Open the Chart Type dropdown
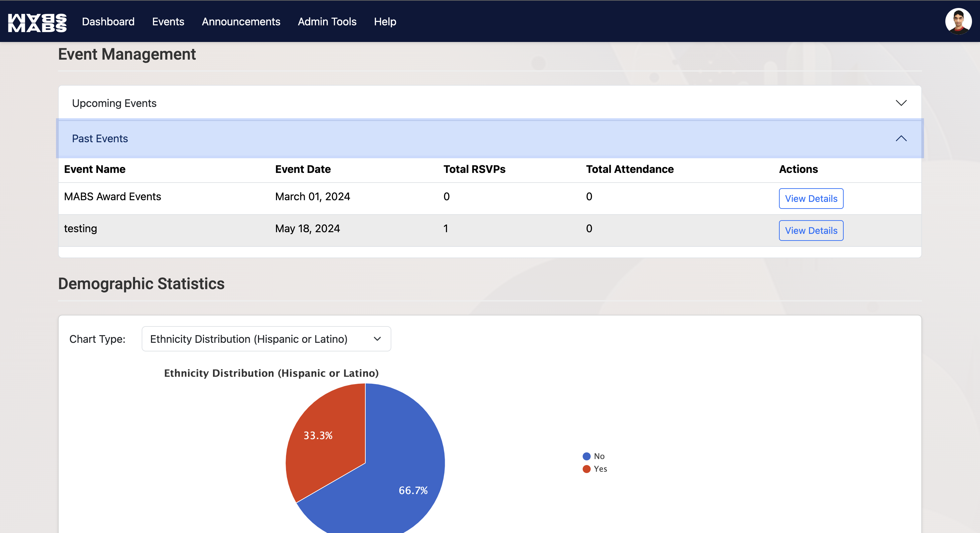 [x=266, y=339]
